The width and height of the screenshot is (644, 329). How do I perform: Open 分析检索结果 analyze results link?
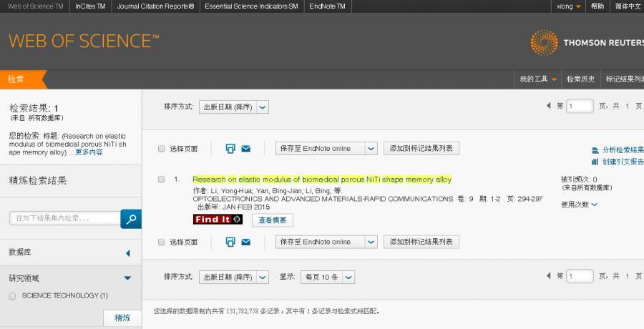pos(618,150)
